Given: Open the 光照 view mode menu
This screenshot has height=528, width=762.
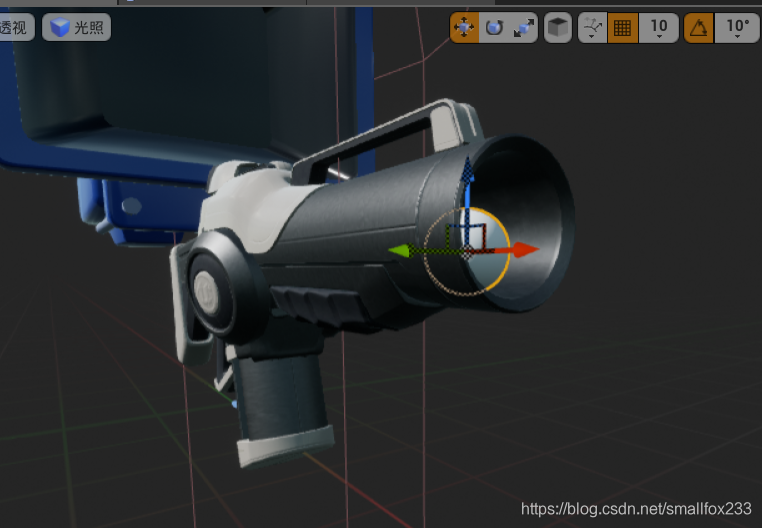Looking at the screenshot, I should point(77,27).
